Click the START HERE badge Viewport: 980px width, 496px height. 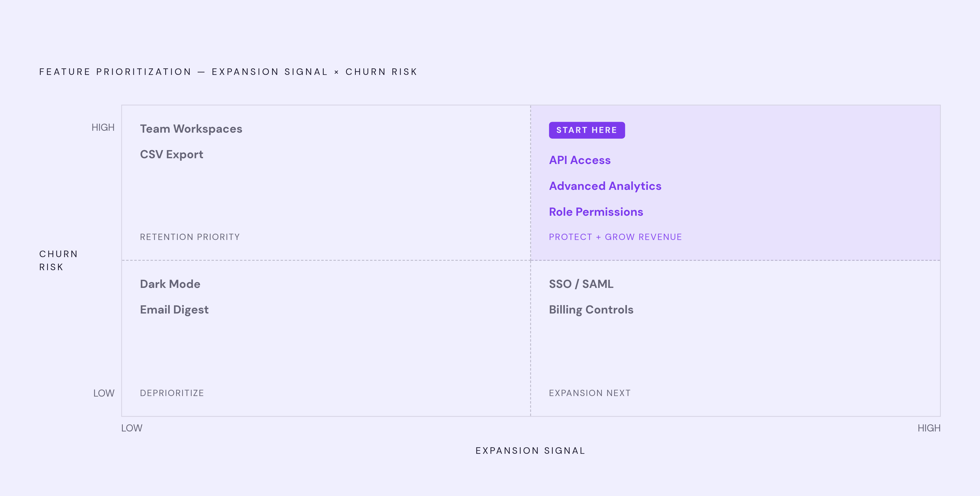coord(587,130)
